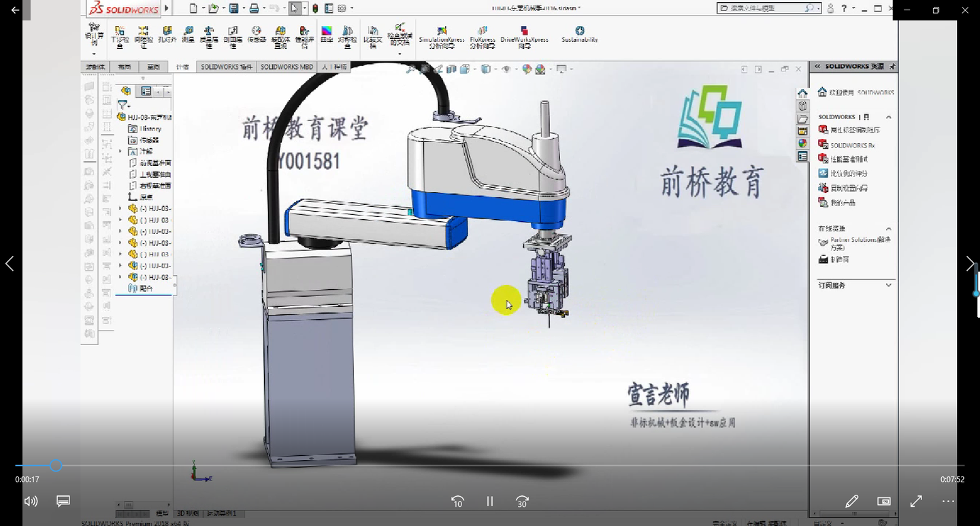Viewport: 980px width, 526px height.
Task: Click the video player subtitles icon
Action: [63, 502]
